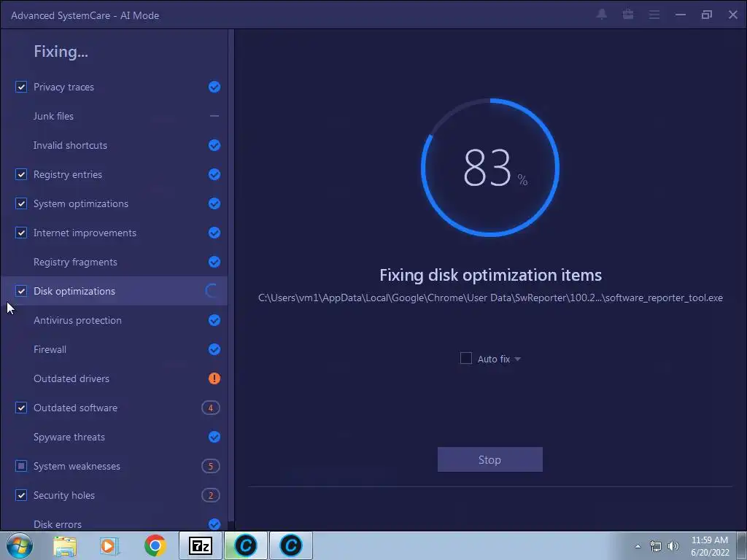Click the volume speaker tray icon

[673, 546]
